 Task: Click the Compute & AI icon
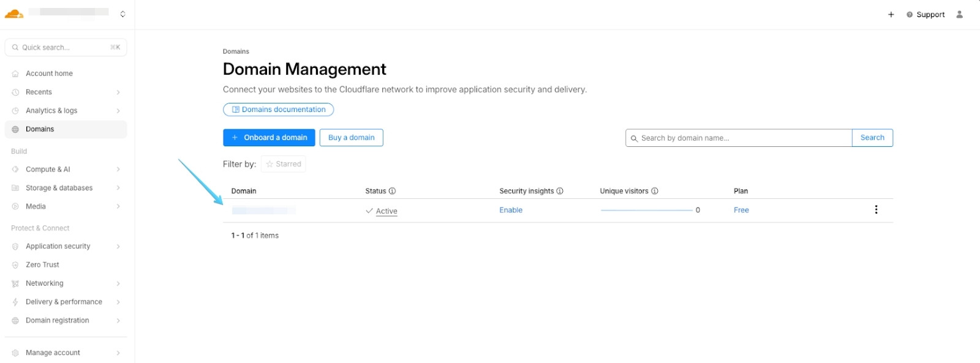(15, 170)
